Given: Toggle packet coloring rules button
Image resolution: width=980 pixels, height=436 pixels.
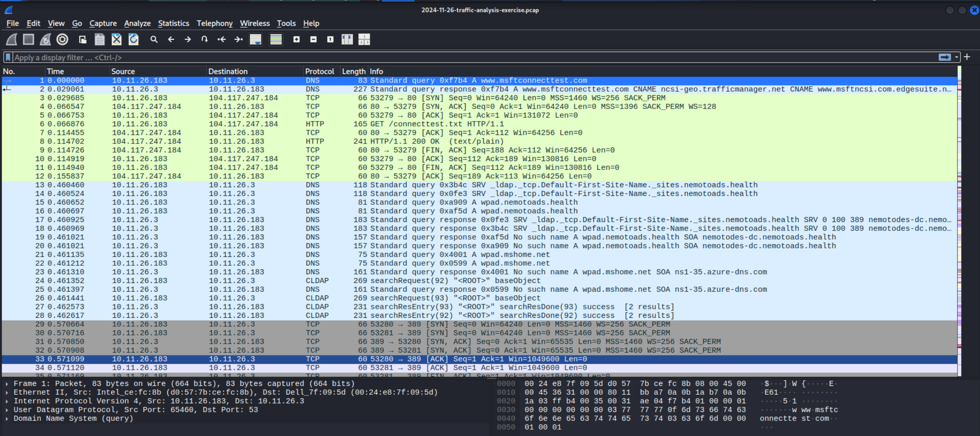Looking at the screenshot, I should [276, 39].
